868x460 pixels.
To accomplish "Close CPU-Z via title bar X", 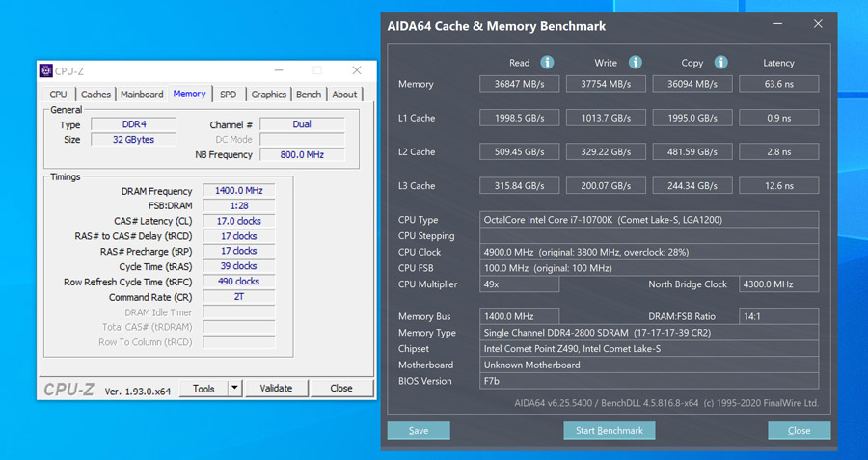I will click(357, 70).
